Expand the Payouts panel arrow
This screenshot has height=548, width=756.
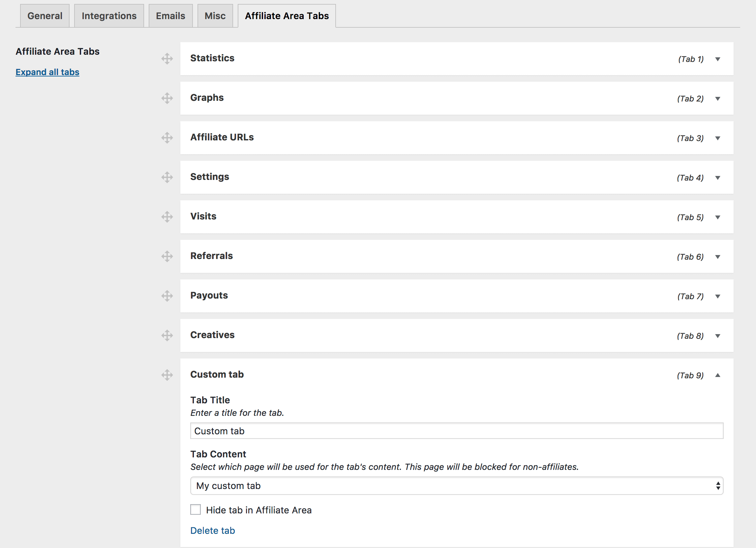(x=718, y=297)
